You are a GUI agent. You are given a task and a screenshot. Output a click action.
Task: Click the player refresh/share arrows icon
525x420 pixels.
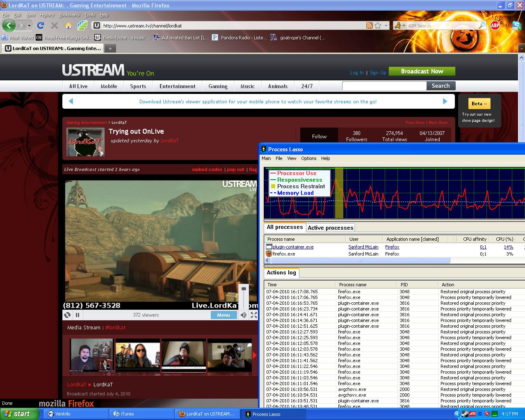(x=67, y=315)
